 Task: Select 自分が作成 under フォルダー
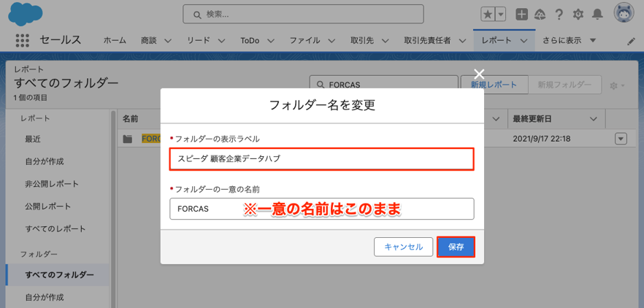tap(45, 297)
